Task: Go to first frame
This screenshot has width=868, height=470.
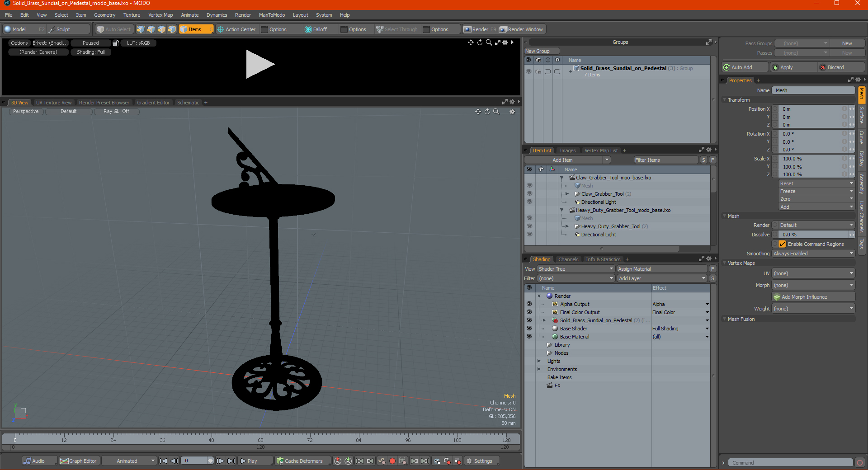Action: point(164,461)
